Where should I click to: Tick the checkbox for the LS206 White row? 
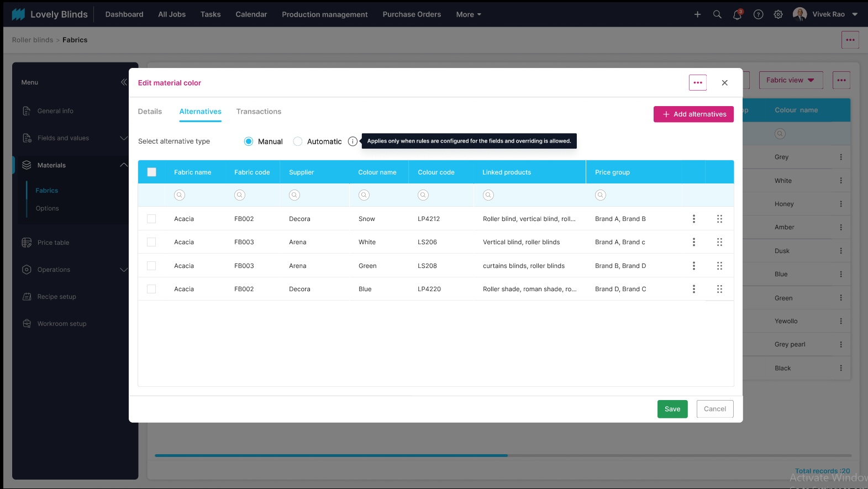(151, 242)
